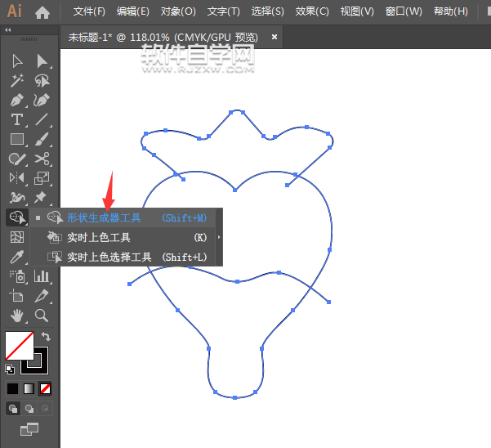
Task: Select the Warp tool
Action: tap(17, 197)
